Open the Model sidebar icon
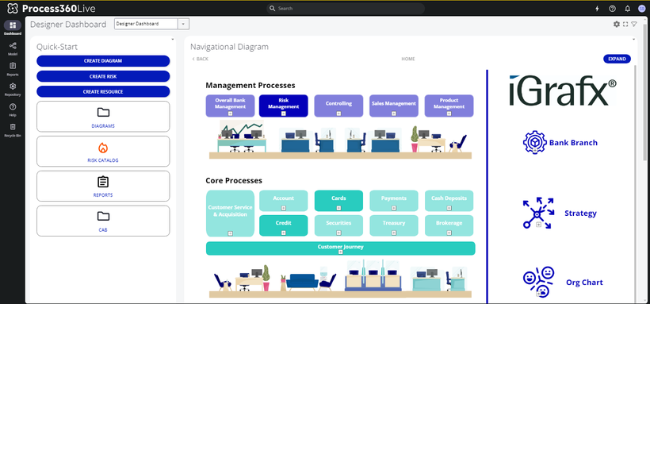This screenshot has width=650, height=450. coord(12,48)
